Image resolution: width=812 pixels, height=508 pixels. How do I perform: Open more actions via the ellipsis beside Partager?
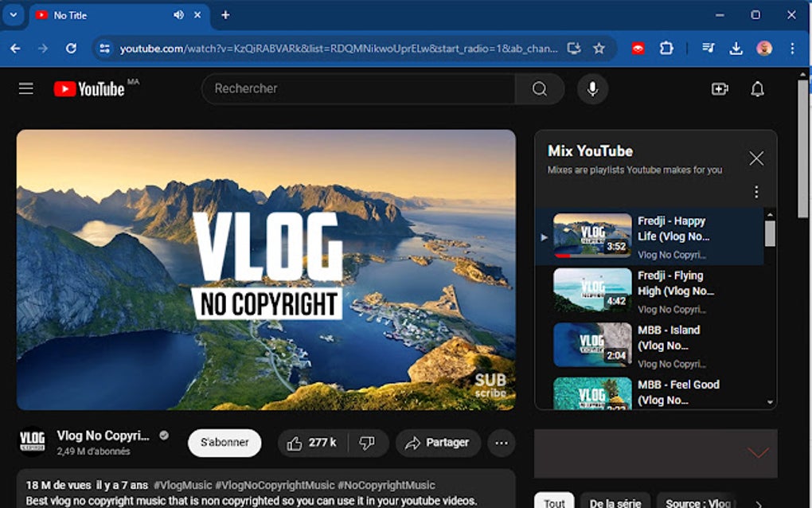(501, 443)
